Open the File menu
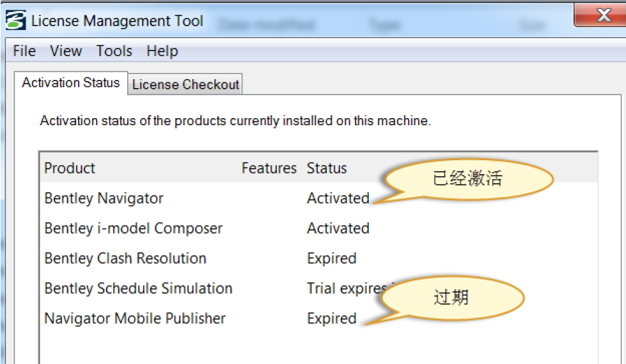Screen dimensions: 626x364 click(x=24, y=51)
